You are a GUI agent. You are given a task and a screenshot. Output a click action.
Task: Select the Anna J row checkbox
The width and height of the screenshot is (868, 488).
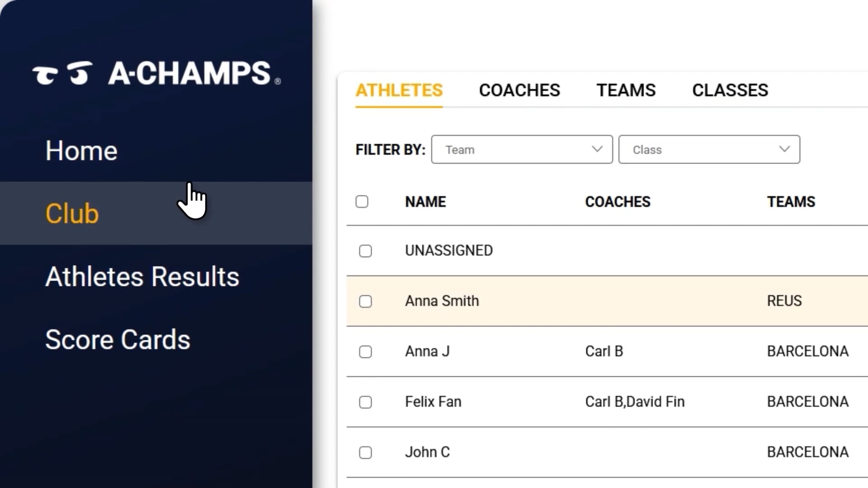click(365, 352)
